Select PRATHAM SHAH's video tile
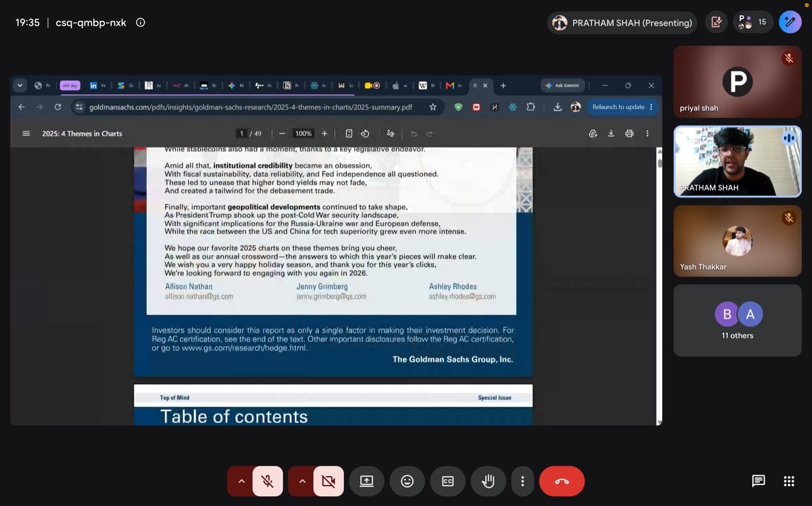Viewport: 812px width, 506px height. (737, 161)
